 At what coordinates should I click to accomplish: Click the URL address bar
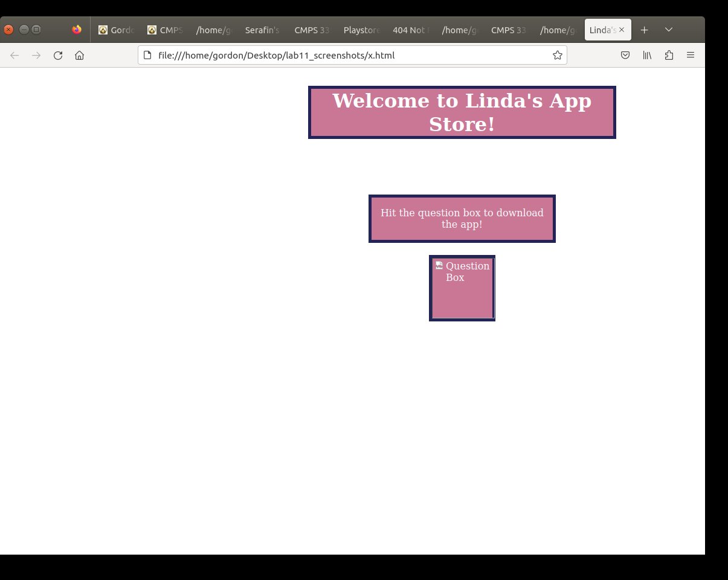[350, 56]
